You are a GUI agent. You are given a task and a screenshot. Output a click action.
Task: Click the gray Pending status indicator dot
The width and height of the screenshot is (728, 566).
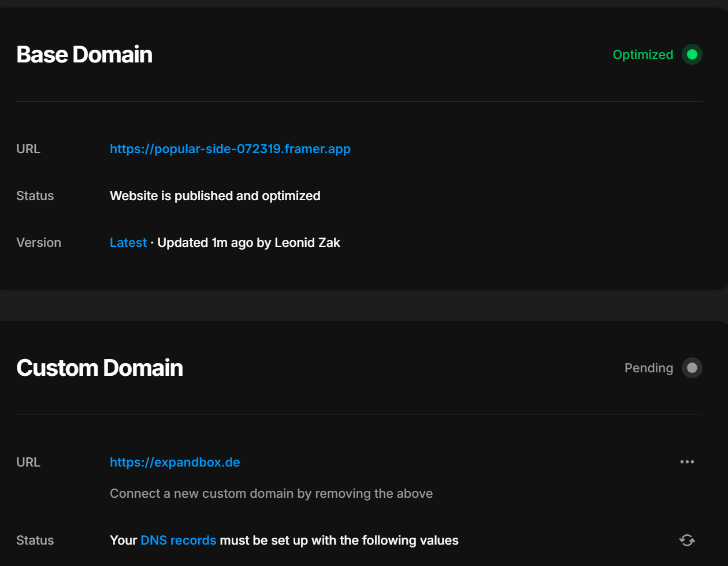(x=692, y=368)
